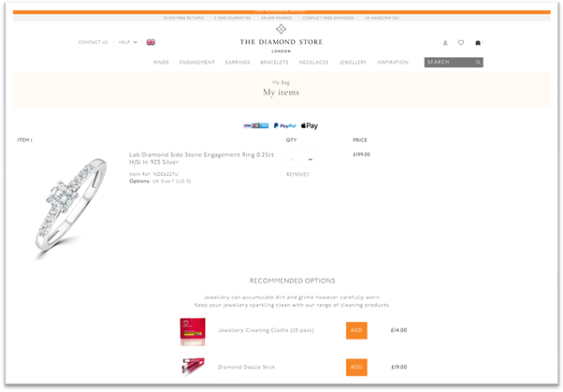Screen dimensions: 563x392
Task: Click The Diamond Store logo
Action: coord(281,39)
